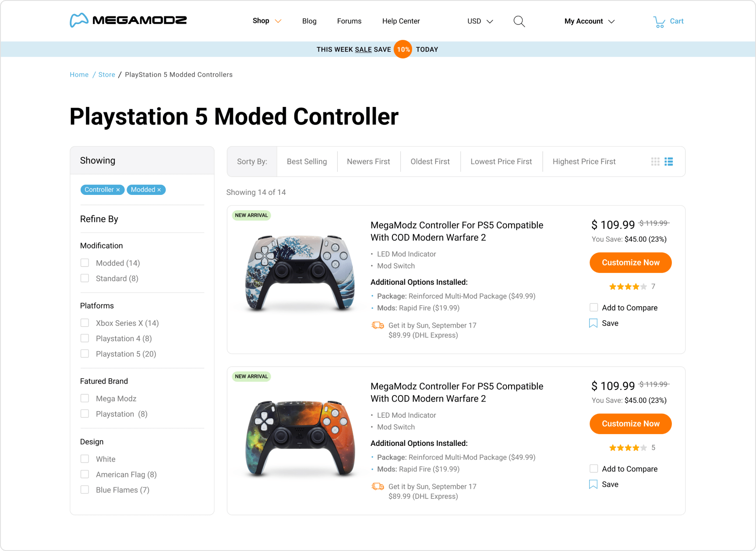Image resolution: width=756 pixels, height=551 pixels.
Task: Remove the Controller filter tag
Action: pos(118,190)
